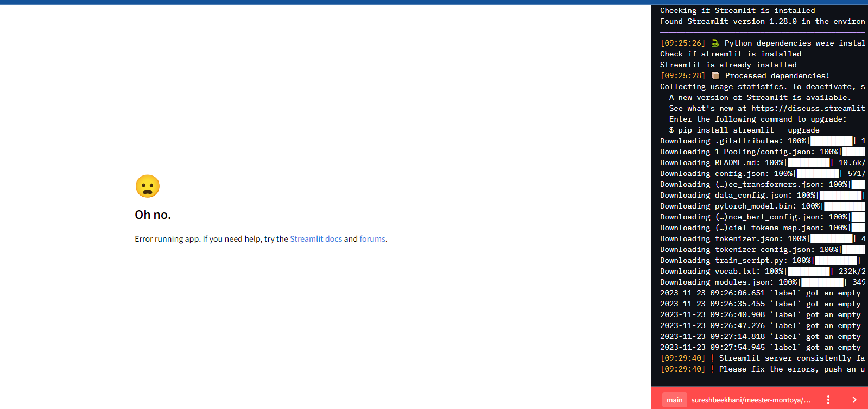The width and height of the screenshot is (868, 409).
Task: Click the discuss.streamlit URL log line
Action: 767,108
